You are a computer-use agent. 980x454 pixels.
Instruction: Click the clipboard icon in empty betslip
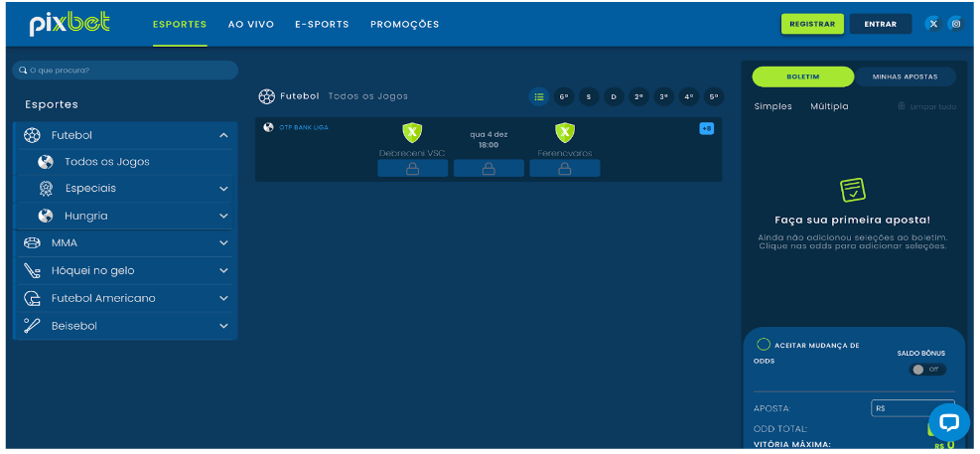(852, 190)
